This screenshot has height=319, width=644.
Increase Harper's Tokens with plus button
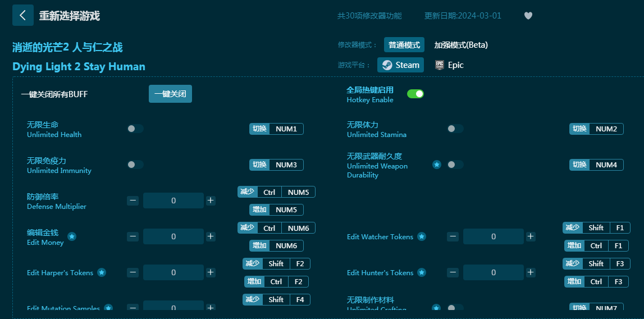[211, 272]
